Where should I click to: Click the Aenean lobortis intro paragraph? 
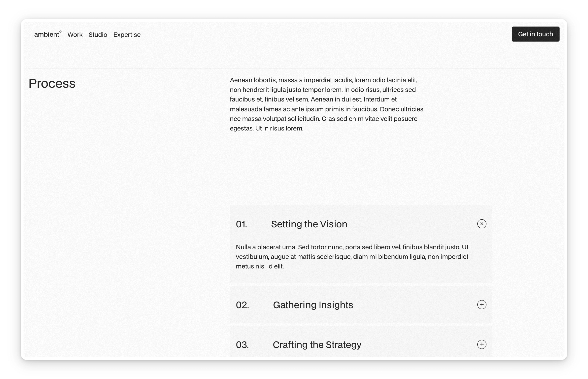(326, 104)
